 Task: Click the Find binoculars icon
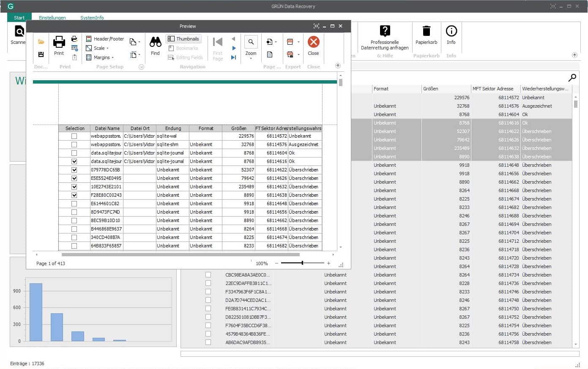pyautogui.click(x=155, y=41)
